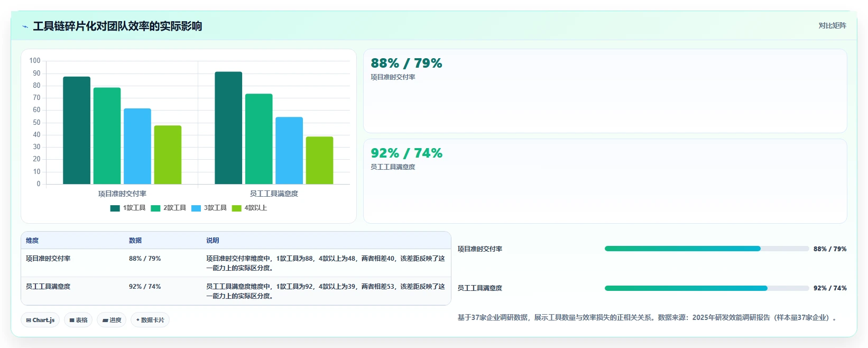This screenshot has width=868, height=348.
Task: Click the 数据卡片 chip
Action: point(150,320)
